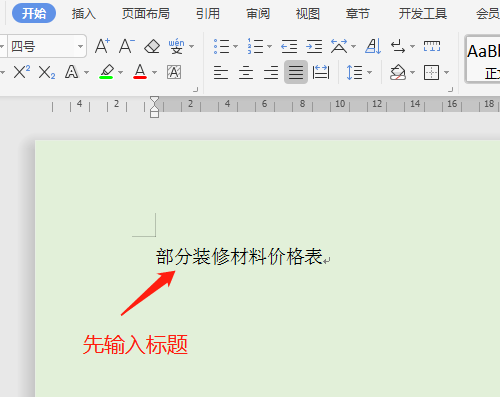Switch to the 插入 tab
Image resolution: width=500 pixels, height=397 pixels.
[x=84, y=14]
